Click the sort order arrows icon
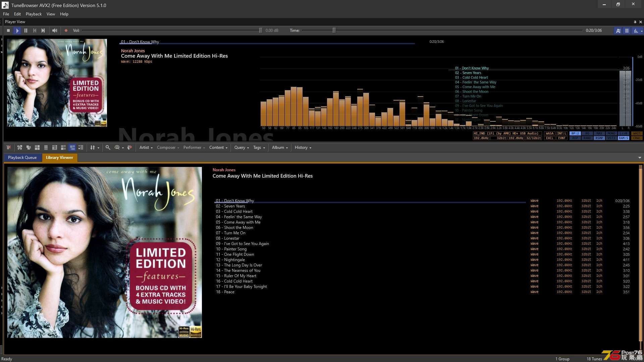 tap(93, 147)
